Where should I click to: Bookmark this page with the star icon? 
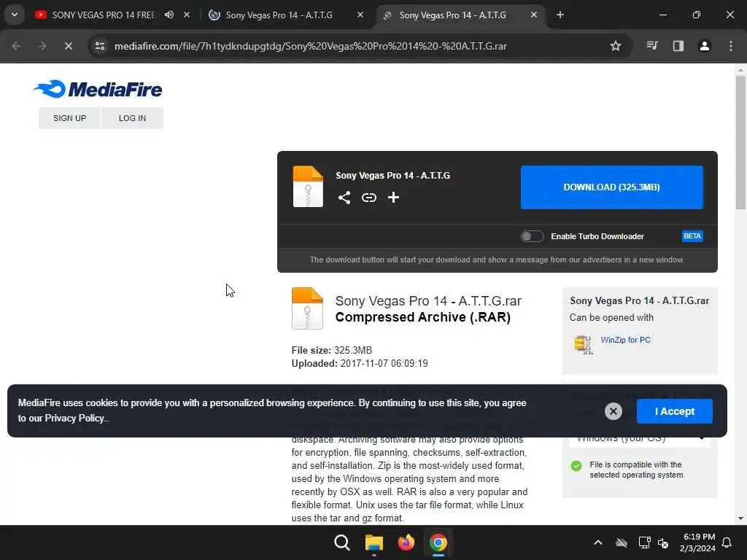tap(616, 46)
